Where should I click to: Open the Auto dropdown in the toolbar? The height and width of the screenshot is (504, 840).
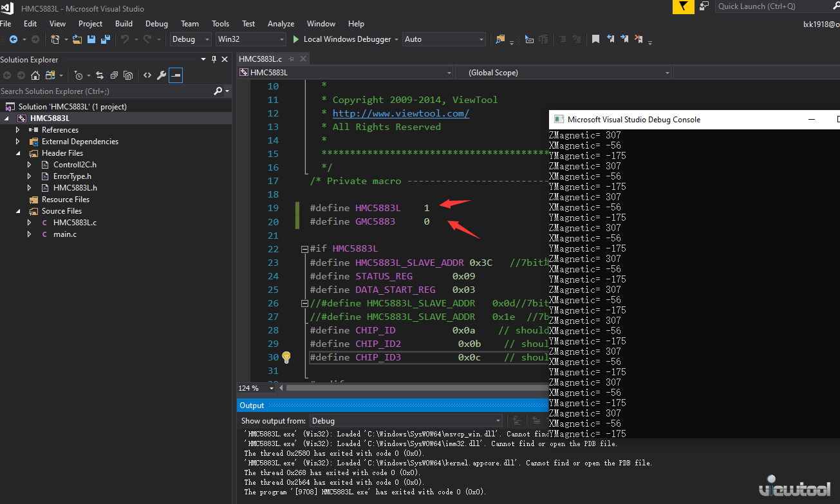coord(444,39)
